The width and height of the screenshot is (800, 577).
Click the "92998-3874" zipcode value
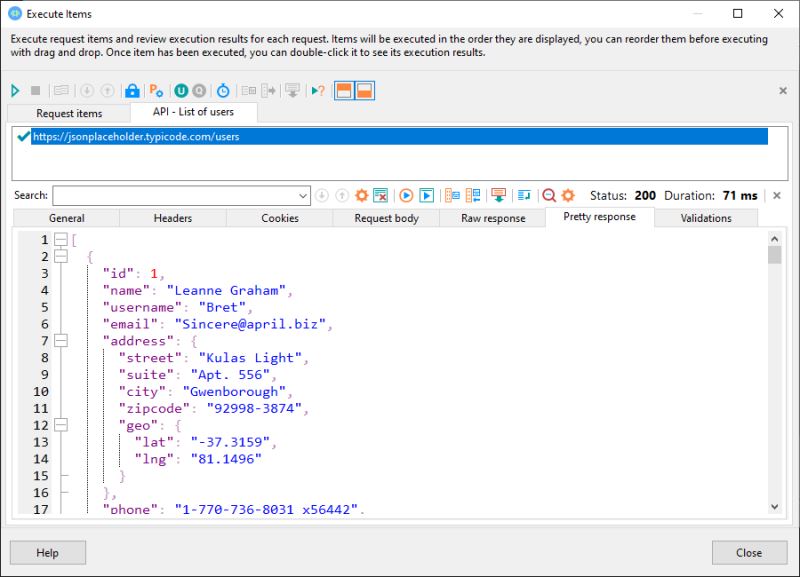point(254,408)
